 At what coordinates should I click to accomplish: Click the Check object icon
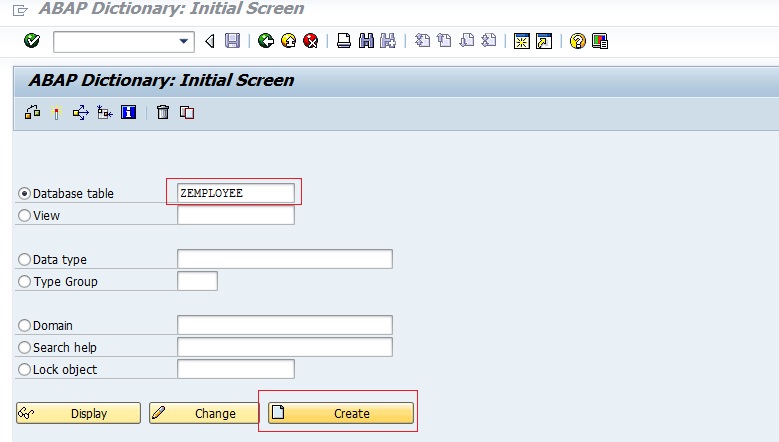click(33, 113)
